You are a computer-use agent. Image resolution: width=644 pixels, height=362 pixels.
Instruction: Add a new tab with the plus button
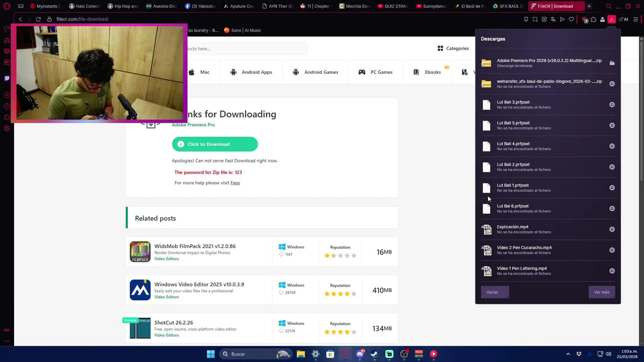point(589,7)
